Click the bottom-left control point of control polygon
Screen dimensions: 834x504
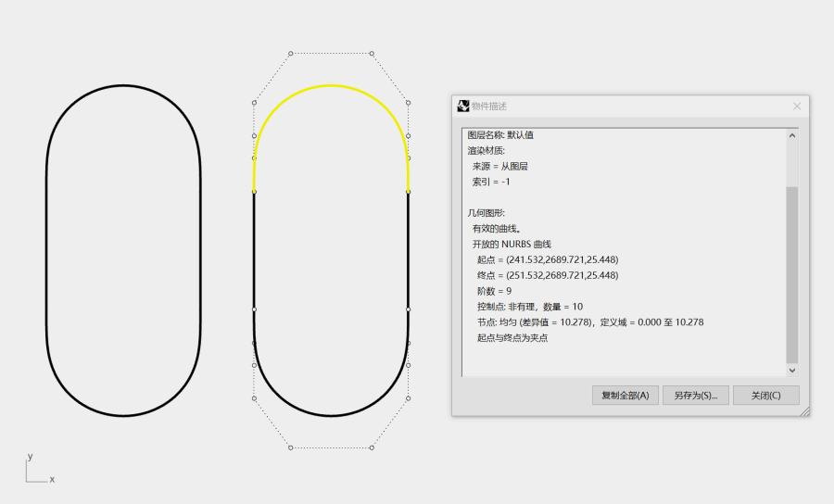291,447
